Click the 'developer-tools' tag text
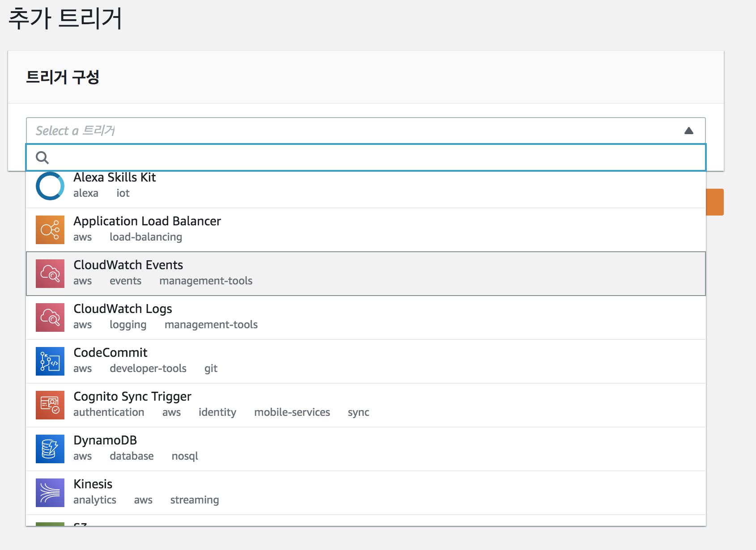The width and height of the screenshot is (756, 550). (148, 368)
